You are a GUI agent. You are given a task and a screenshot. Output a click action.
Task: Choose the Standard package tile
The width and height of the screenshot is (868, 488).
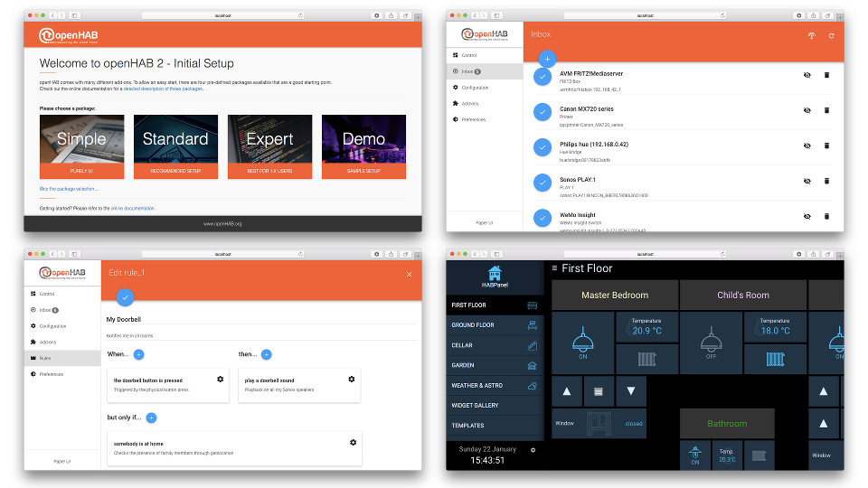point(175,146)
